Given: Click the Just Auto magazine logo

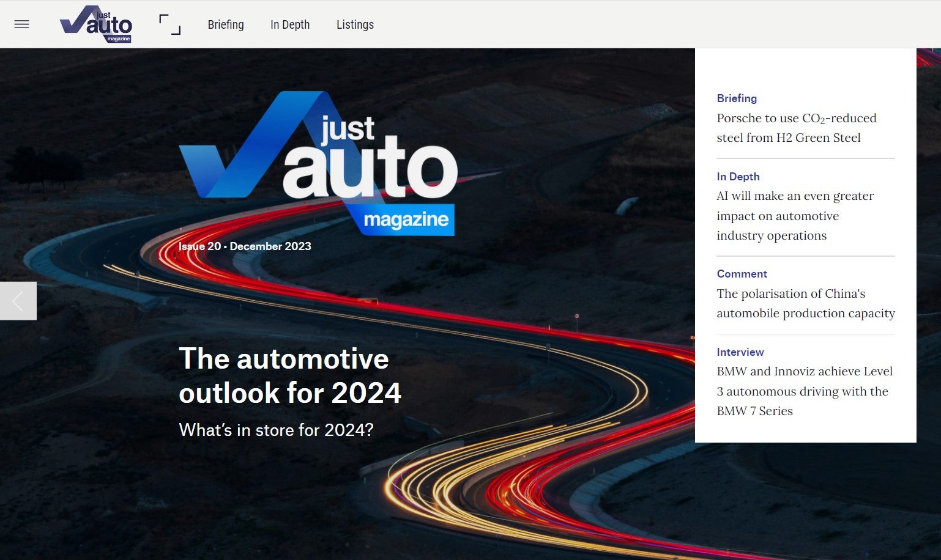Looking at the screenshot, I should [95, 24].
